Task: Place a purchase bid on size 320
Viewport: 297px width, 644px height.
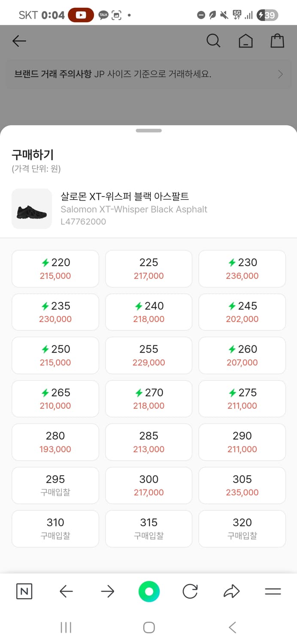Action: click(x=242, y=529)
